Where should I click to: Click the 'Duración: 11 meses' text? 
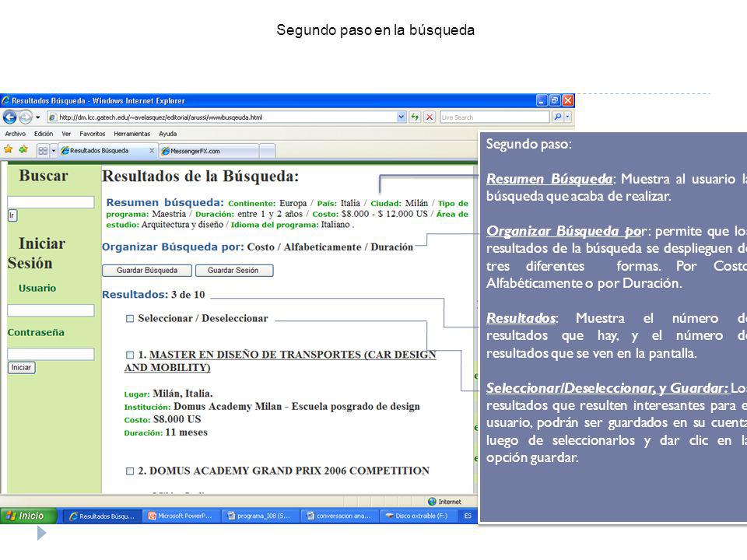pos(166,432)
